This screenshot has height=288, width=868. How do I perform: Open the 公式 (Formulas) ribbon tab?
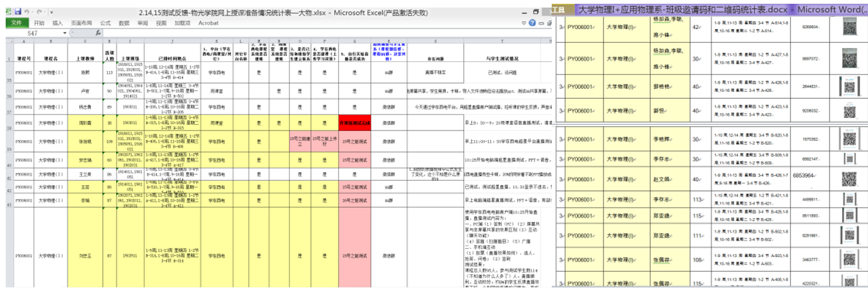(x=105, y=23)
